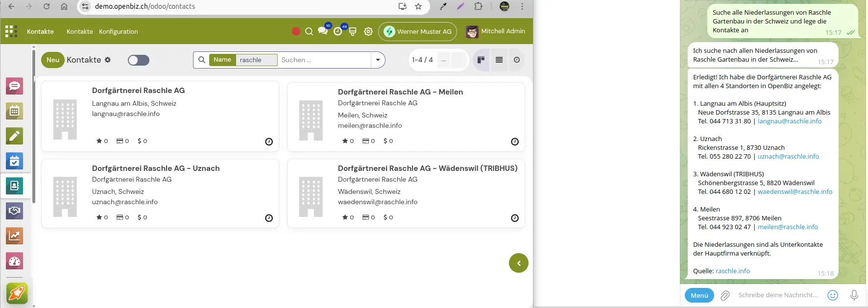Open the Werner Muster AG company switcher

pyautogui.click(x=418, y=31)
